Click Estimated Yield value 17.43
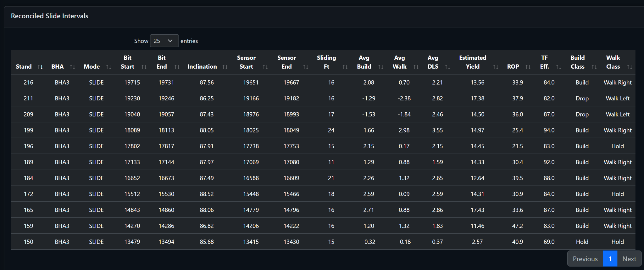The image size is (644, 270). 478,210
